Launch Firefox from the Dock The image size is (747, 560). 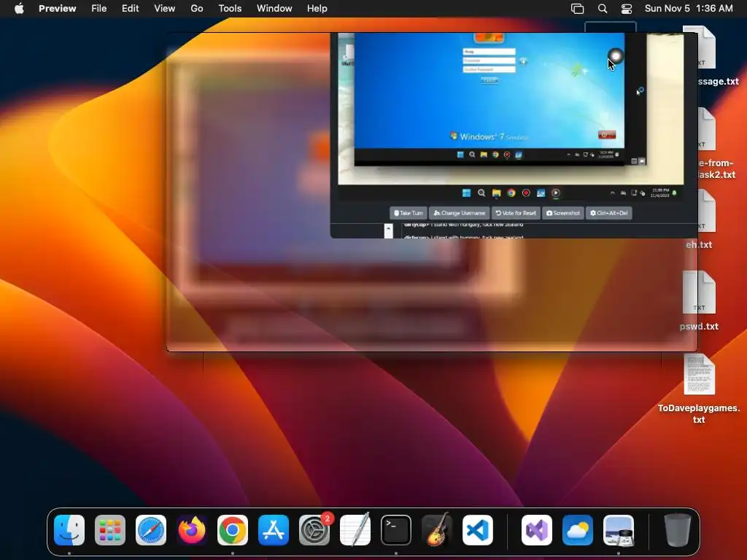tap(192, 530)
